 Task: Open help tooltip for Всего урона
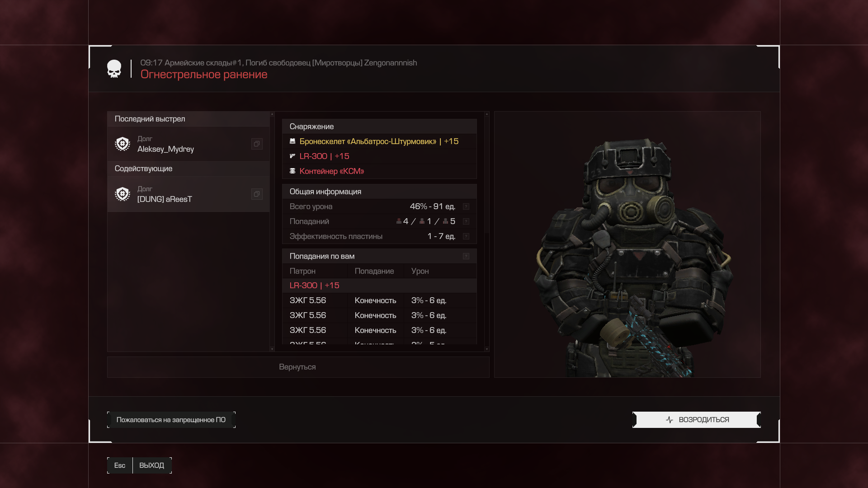point(466,206)
